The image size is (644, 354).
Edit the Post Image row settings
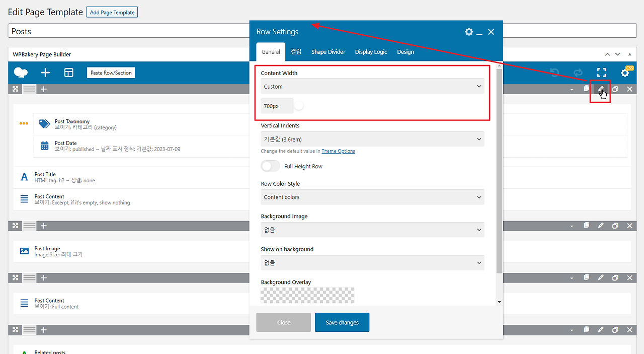click(x=601, y=226)
